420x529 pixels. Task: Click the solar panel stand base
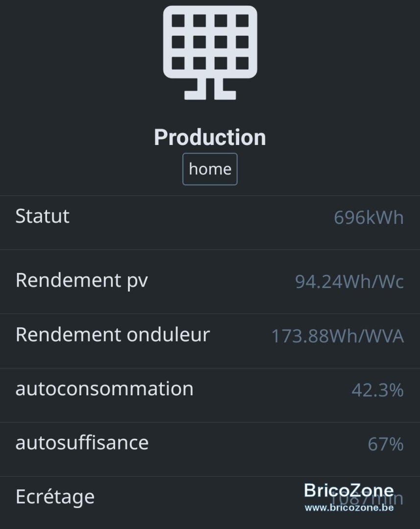(x=210, y=89)
